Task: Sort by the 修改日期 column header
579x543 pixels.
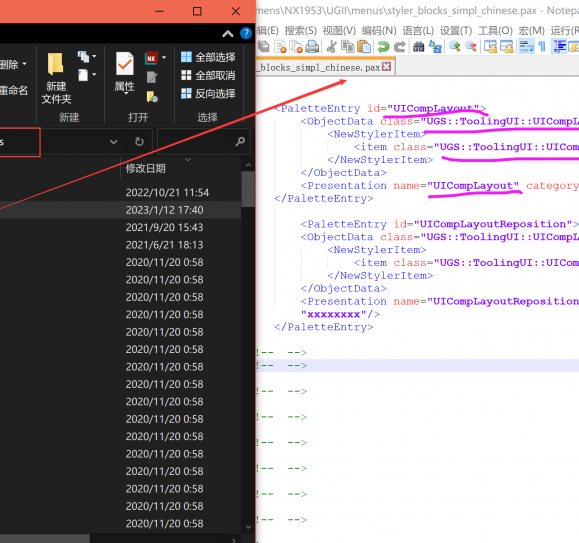Action: [145, 169]
